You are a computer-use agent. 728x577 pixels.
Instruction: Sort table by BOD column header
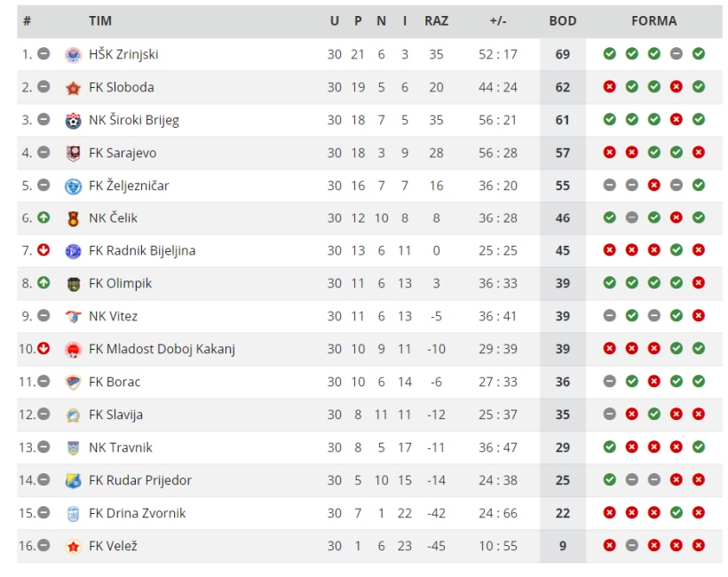point(562,21)
